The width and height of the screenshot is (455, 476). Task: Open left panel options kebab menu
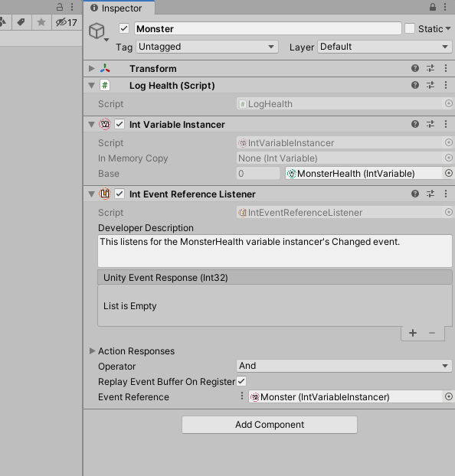72,8
